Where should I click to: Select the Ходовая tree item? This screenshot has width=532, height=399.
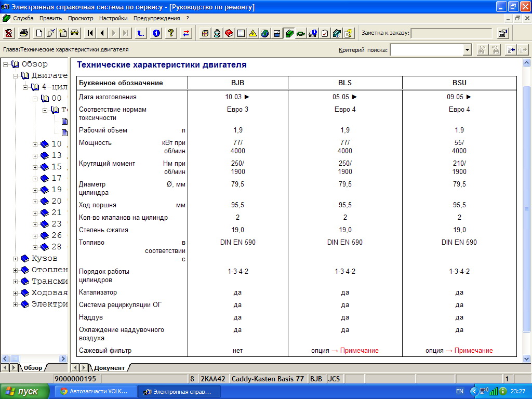coord(49,292)
